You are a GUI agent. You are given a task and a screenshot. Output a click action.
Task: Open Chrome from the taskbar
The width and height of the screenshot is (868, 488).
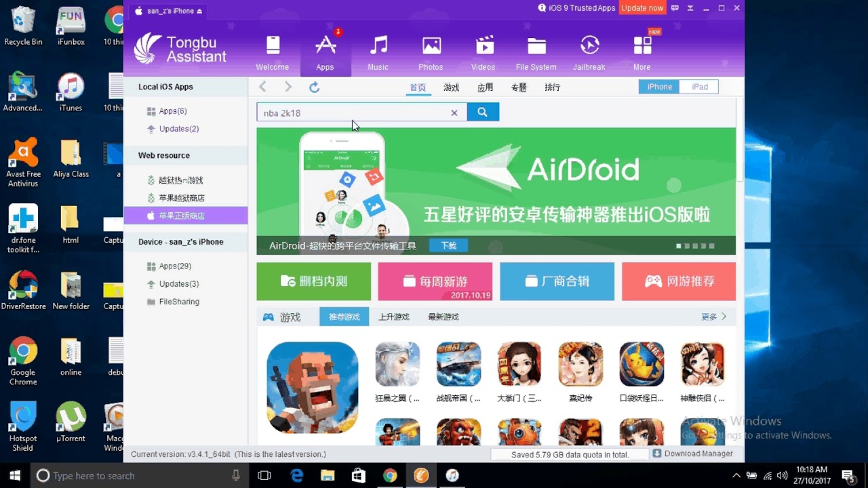pos(390,475)
